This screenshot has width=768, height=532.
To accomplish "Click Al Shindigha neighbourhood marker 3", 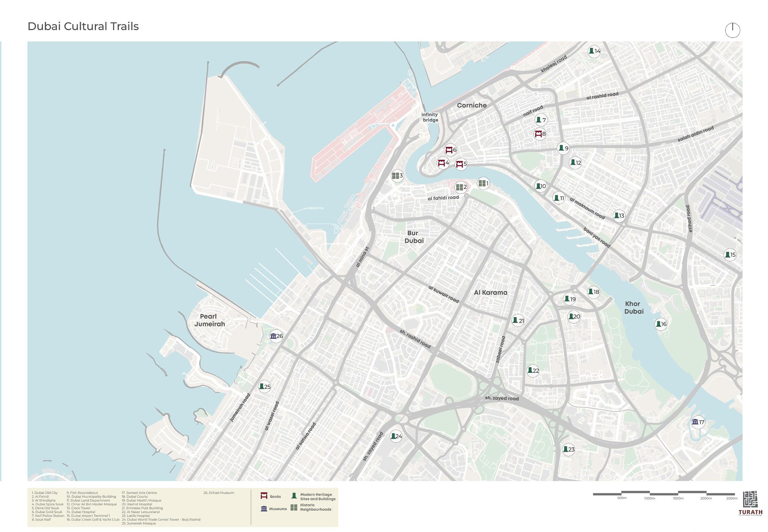I will coord(397,176).
